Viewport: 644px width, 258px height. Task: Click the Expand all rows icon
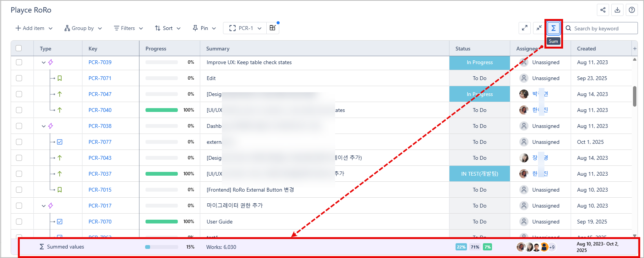tap(525, 28)
